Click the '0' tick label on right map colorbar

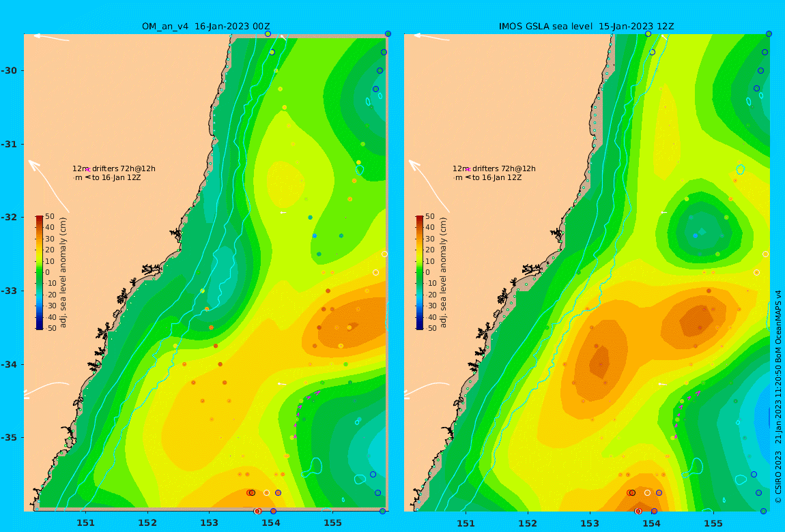427,273
